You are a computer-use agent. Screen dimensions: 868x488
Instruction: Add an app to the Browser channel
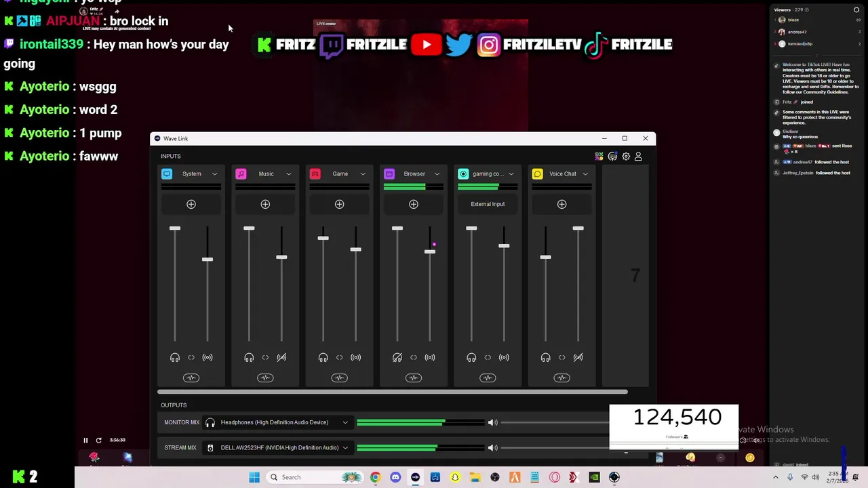point(414,204)
